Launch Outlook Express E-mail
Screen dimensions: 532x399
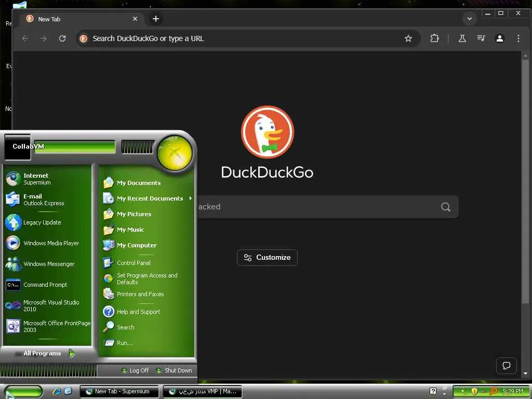click(x=47, y=199)
